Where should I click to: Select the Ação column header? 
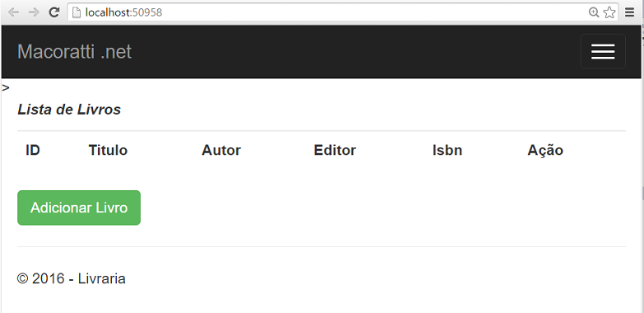pos(545,151)
